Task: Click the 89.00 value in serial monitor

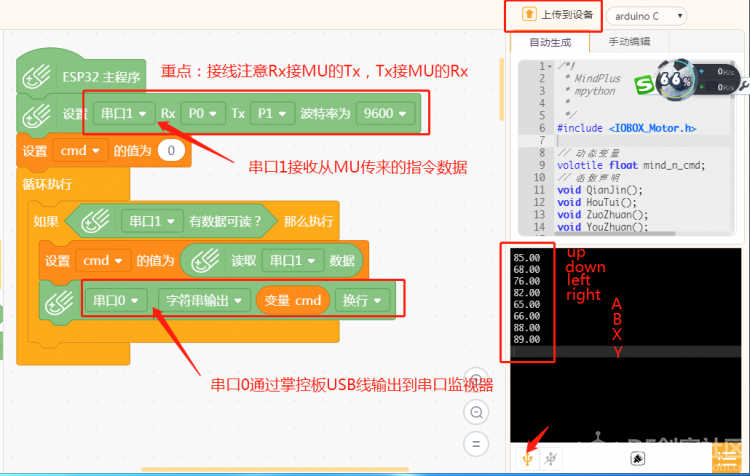Action: 527,339
